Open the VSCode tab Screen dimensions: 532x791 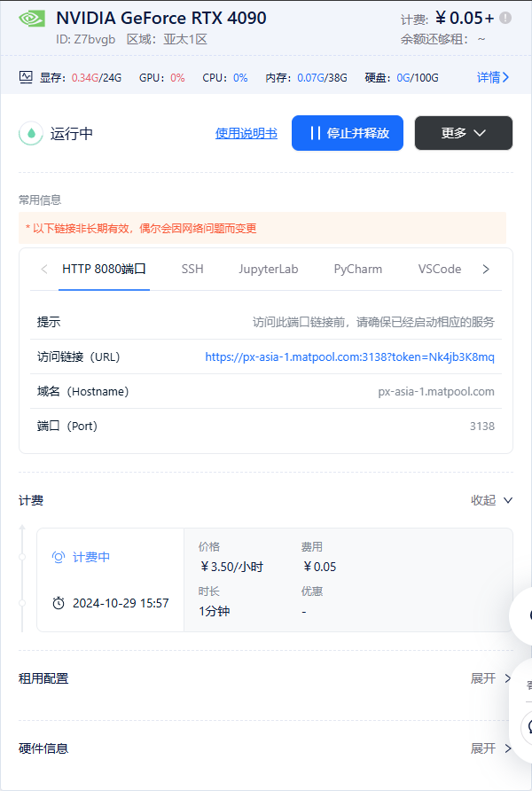coord(440,269)
